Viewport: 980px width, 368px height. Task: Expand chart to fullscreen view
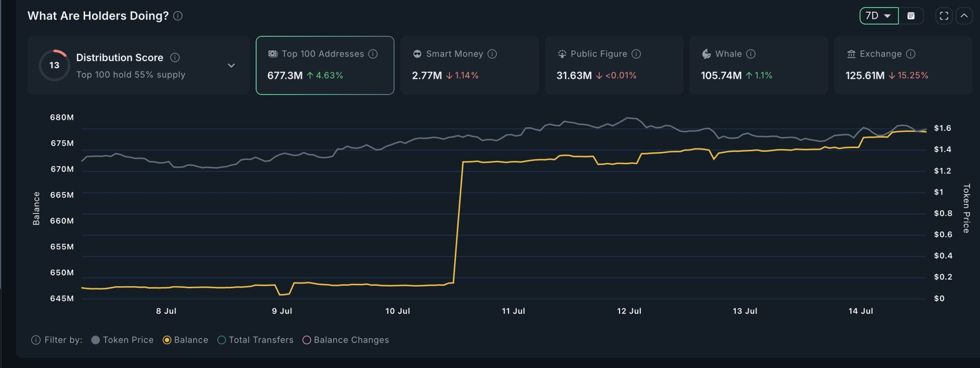[x=944, y=16]
